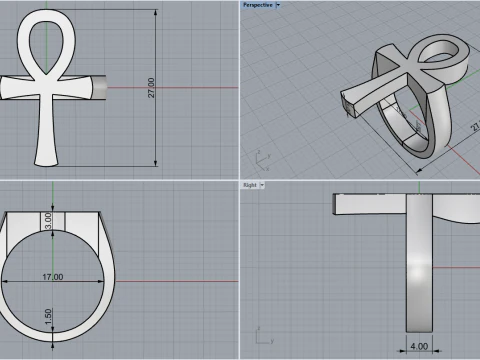
Task: Select the 17.00 inner diameter dimension
Action: pyautogui.click(x=53, y=277)
